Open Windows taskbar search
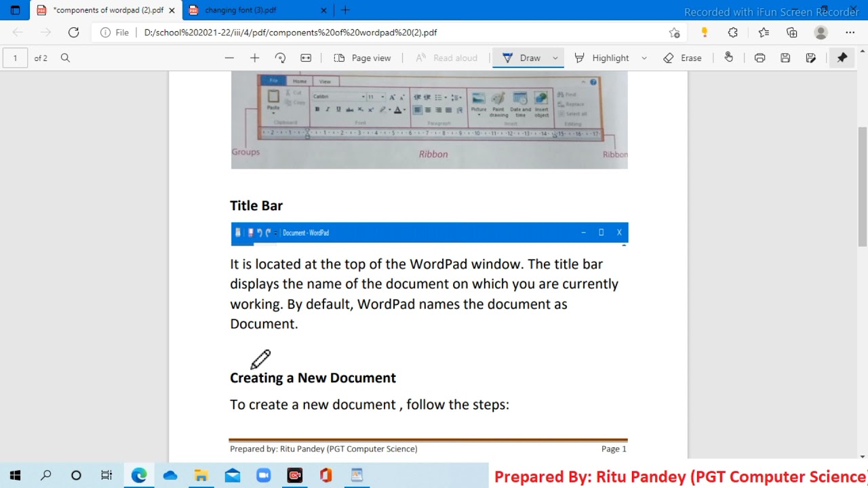Image resolution: width=868 pixels, height=488 pixels. (45, 476)
